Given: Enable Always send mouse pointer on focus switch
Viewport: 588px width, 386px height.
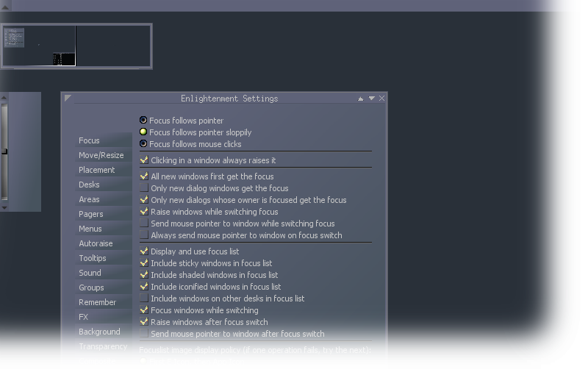Looking at the screenshot, I should coord(144,235).
